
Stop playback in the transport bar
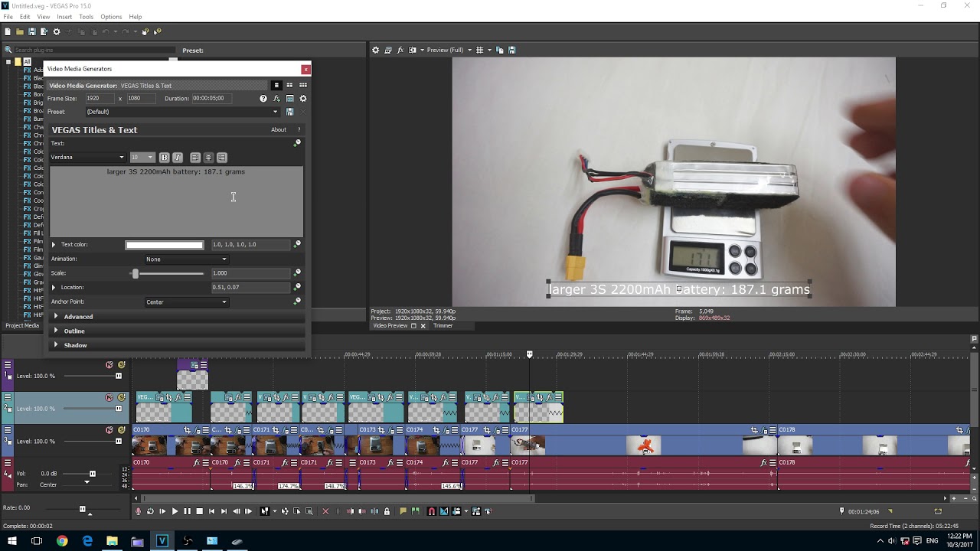tap(199, 511)
